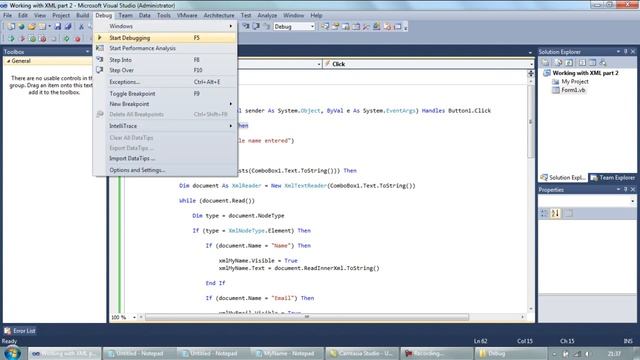Screen dimensions: 640x360
Task: Open the Click method name dropdown
Action: click(531, 64)
